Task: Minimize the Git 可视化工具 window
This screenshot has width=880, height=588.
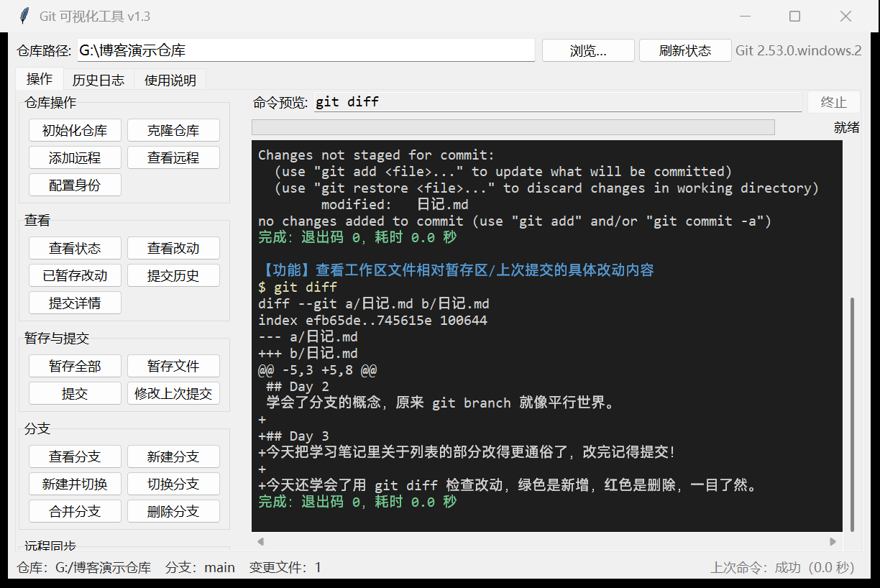Action: 744,16
